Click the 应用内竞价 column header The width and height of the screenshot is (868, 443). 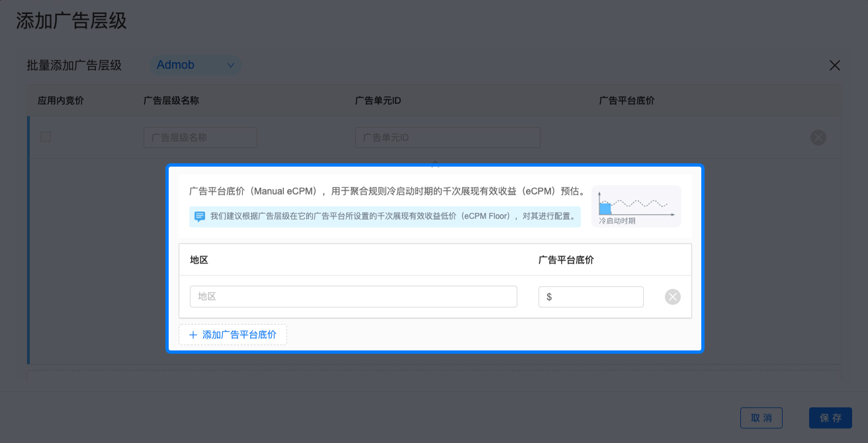click(61, 101)
